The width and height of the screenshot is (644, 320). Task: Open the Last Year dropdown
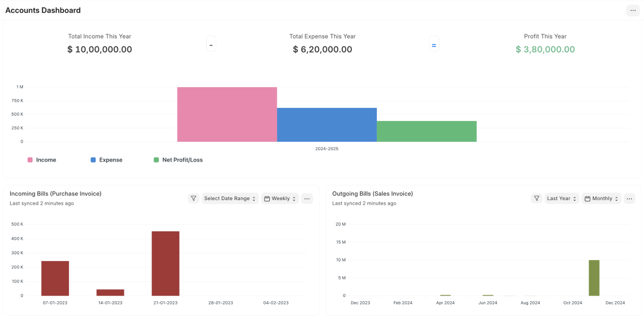(562, 199)
